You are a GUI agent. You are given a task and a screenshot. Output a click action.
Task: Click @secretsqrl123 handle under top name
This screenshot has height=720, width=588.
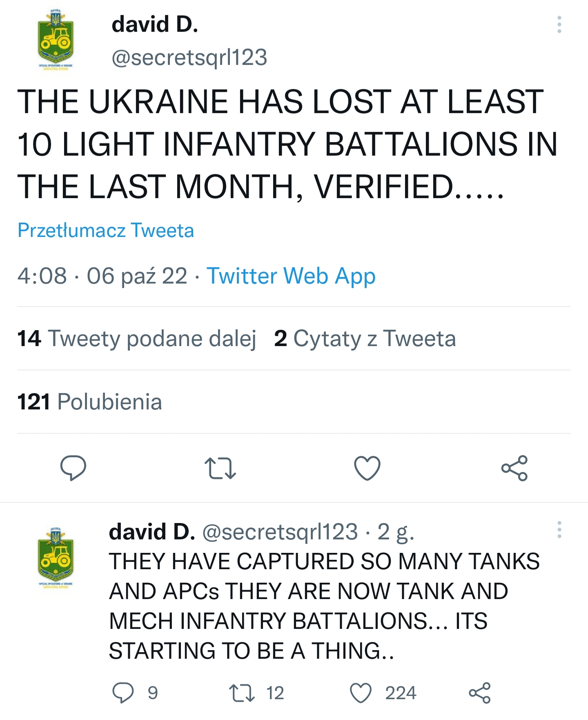point(189,57)
